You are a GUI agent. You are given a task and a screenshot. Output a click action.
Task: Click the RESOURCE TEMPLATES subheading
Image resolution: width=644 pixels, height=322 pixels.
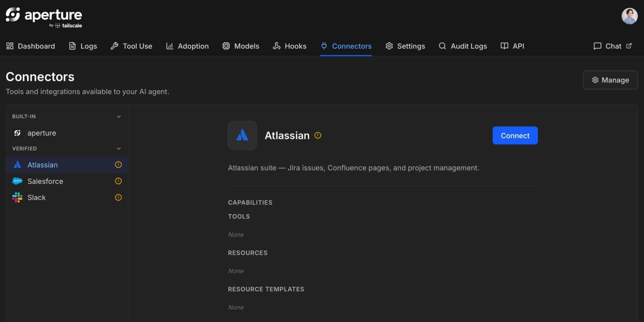coord(266,289)
